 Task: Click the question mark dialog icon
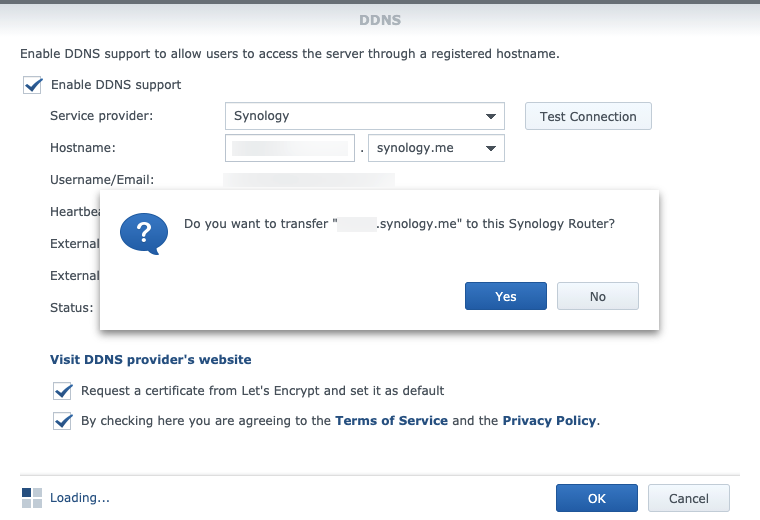tap(143, 234)
